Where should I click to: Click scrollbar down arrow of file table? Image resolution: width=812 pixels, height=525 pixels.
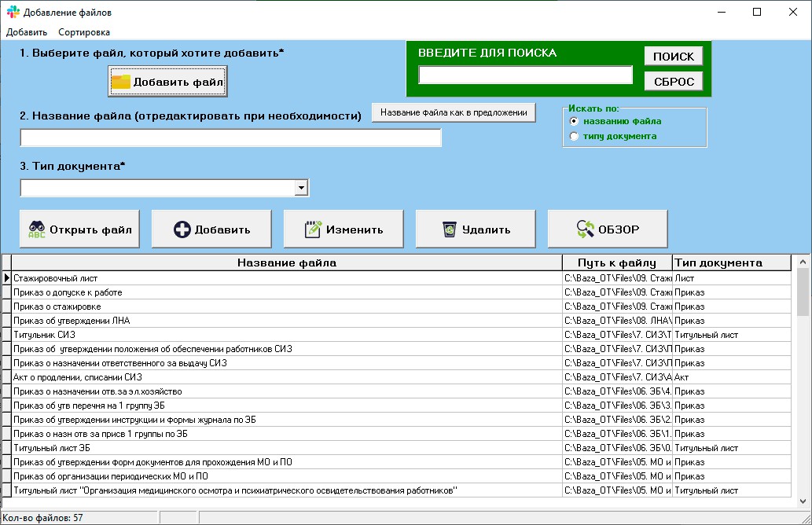803,501
